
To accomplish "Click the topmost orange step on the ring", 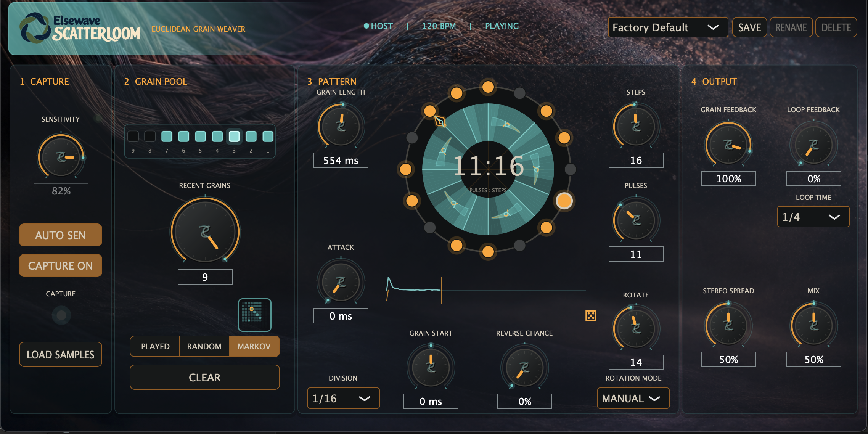I will point(488,87).
